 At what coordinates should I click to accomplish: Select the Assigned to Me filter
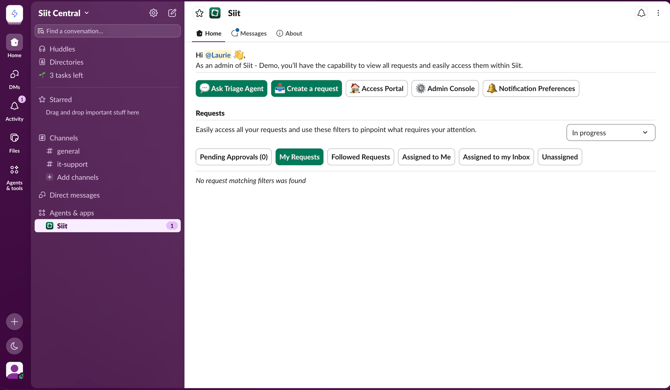click(426, 157)
